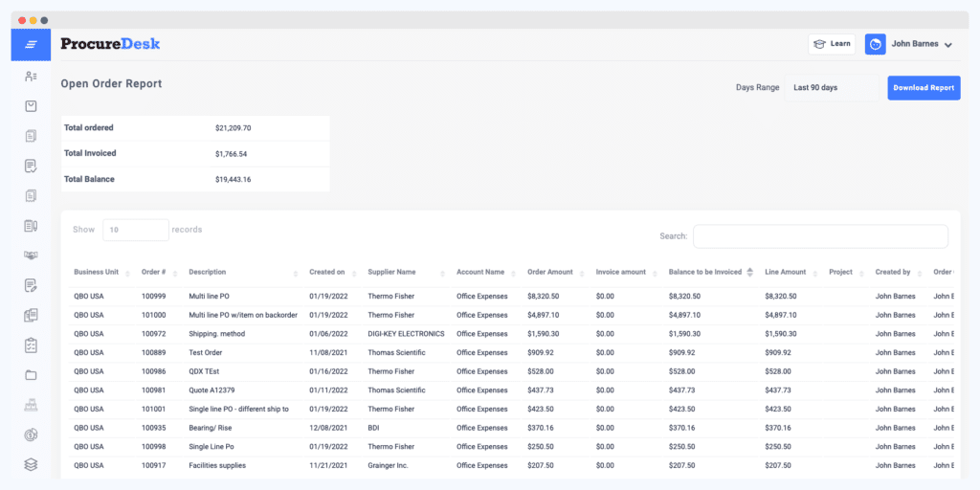Click the John Barnes profile avatar

[875, 44]
